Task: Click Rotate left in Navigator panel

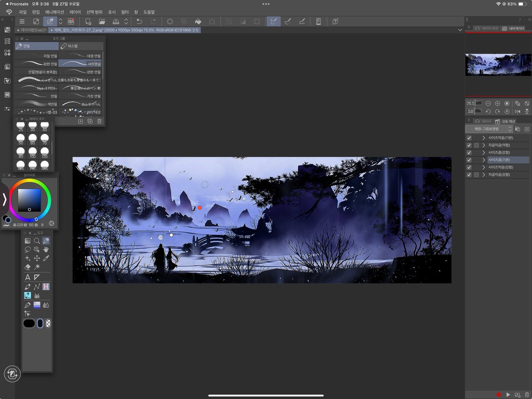Action: click(488, 111)
